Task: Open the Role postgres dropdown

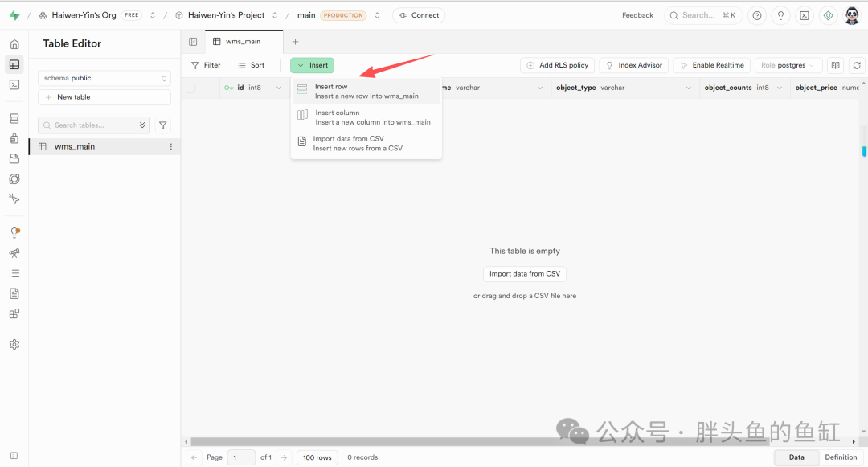Action: click(x=787, y=65)
